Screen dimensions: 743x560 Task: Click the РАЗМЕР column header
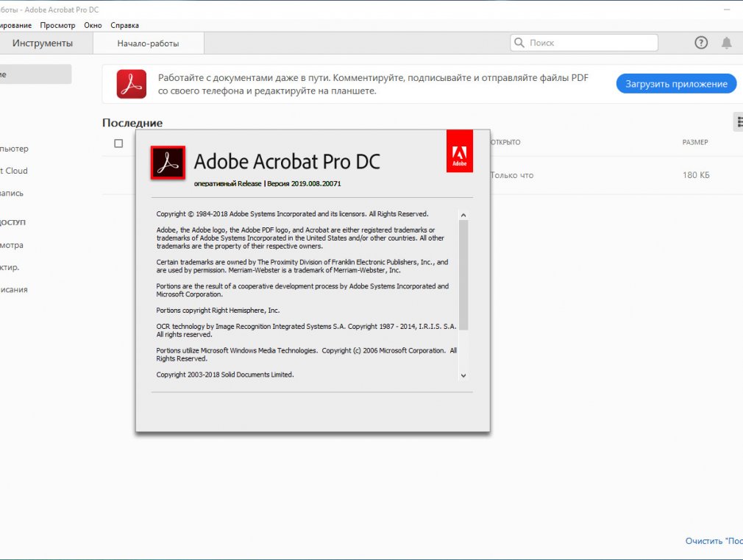[695, 142]
